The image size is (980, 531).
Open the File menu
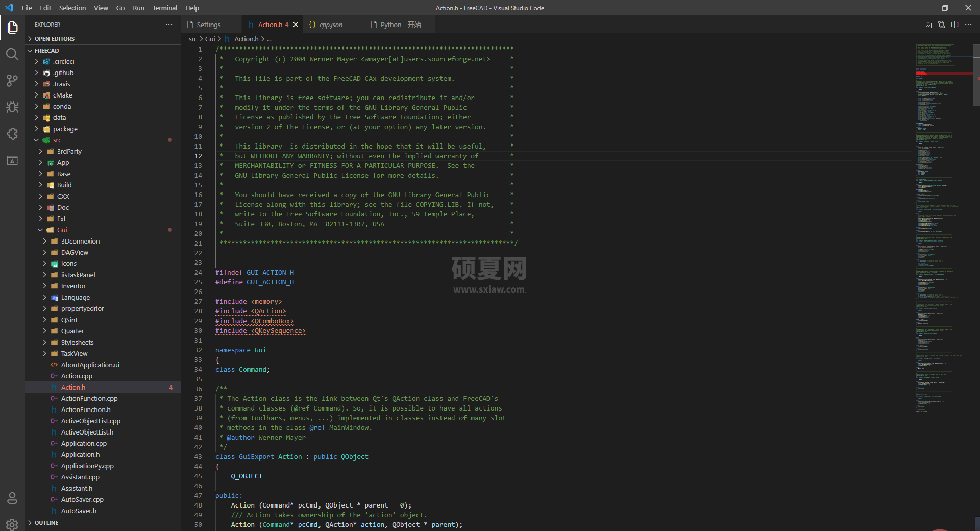click(x=27, y=8)
